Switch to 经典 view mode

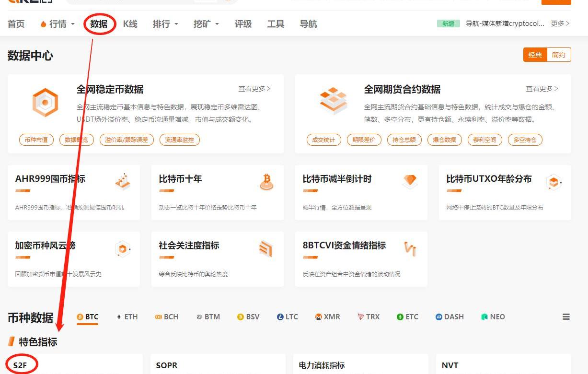(x=535, y=55)
